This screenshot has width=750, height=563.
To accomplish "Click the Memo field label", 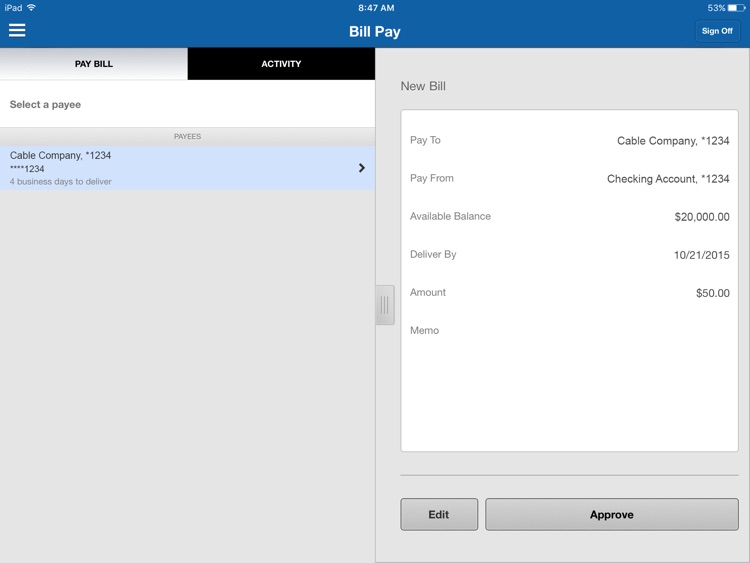I will click(x=424, y=331).
